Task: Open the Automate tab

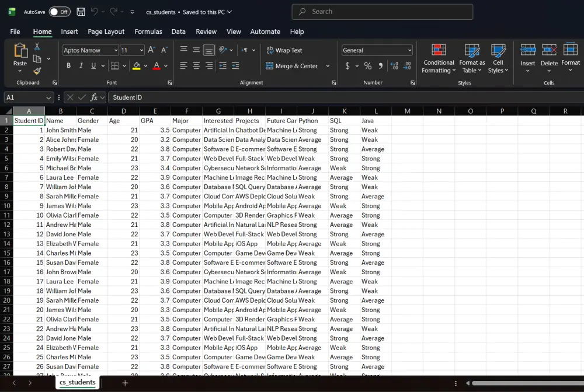Action: click(x=265, y=32)
